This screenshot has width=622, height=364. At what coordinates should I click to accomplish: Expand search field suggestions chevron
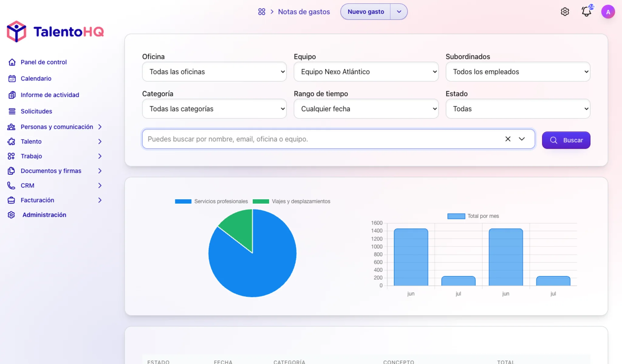[x=522, y=139]
